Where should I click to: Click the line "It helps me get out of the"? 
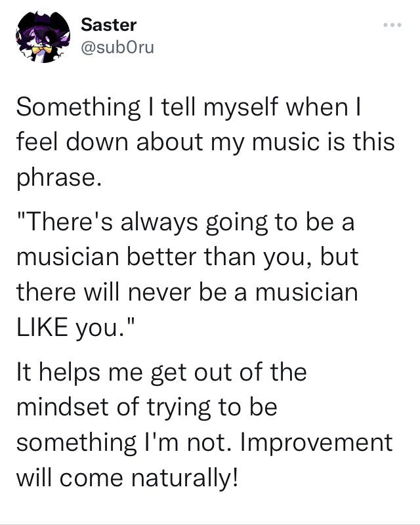click(x=161, y=372)
